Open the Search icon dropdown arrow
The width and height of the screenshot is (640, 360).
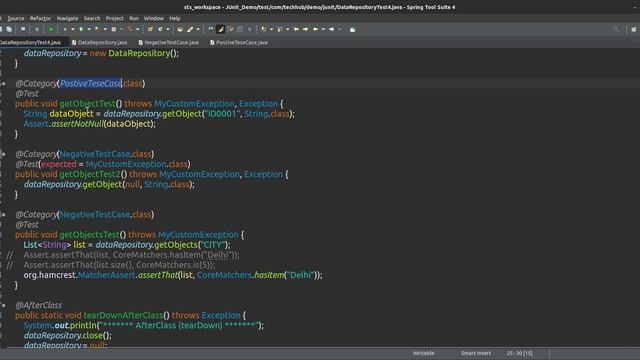pyautogui.click(x=198, y=29)
